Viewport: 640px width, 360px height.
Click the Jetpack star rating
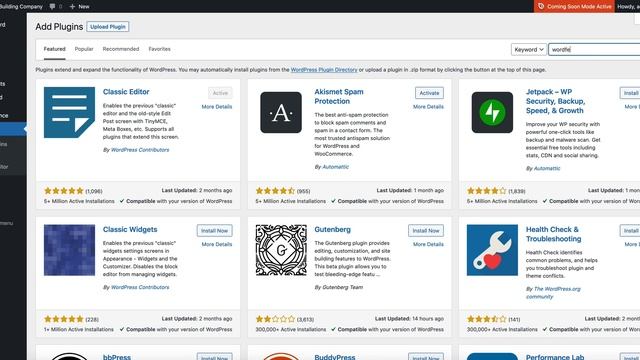pyautogui.click(x=487, y=191)
